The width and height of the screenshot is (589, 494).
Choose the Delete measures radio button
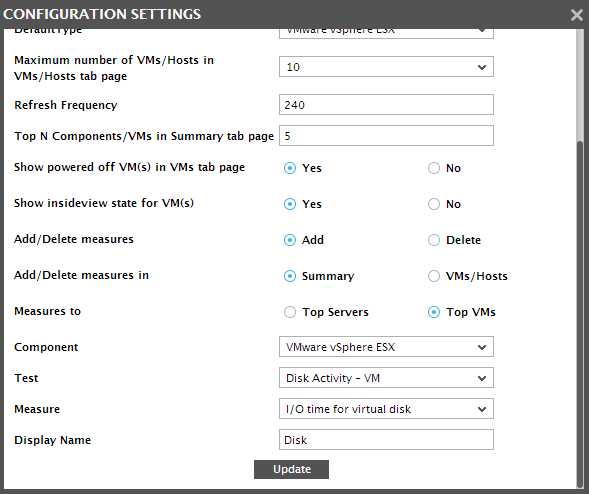tap(433, 240)
